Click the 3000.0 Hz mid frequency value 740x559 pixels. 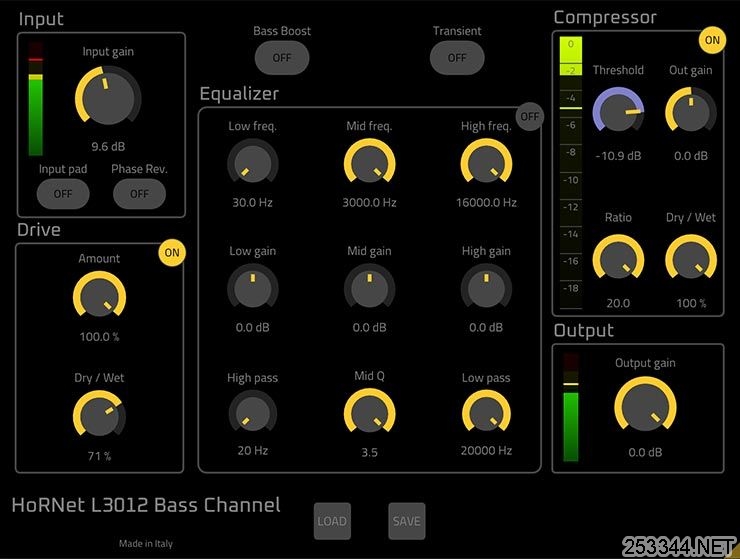[370, 203]
